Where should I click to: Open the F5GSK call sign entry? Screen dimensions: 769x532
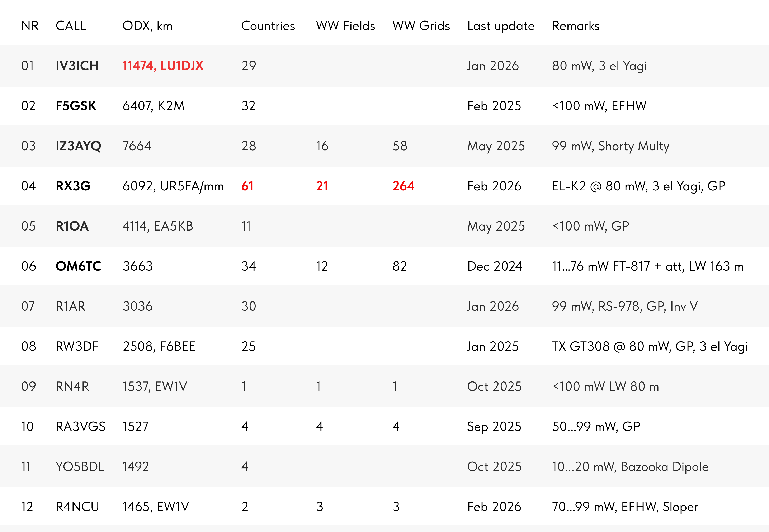coord(76,106)
